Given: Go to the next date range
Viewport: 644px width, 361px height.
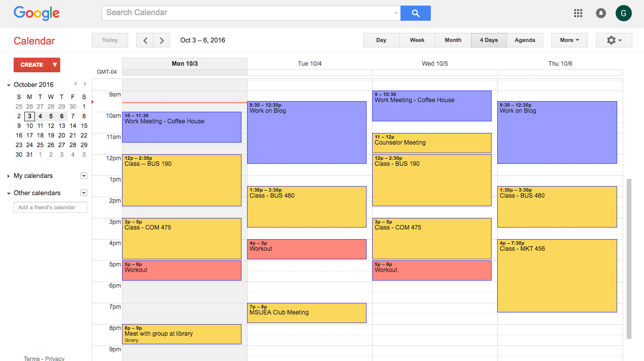Looking at the screenshot, I should coord(162,40).
